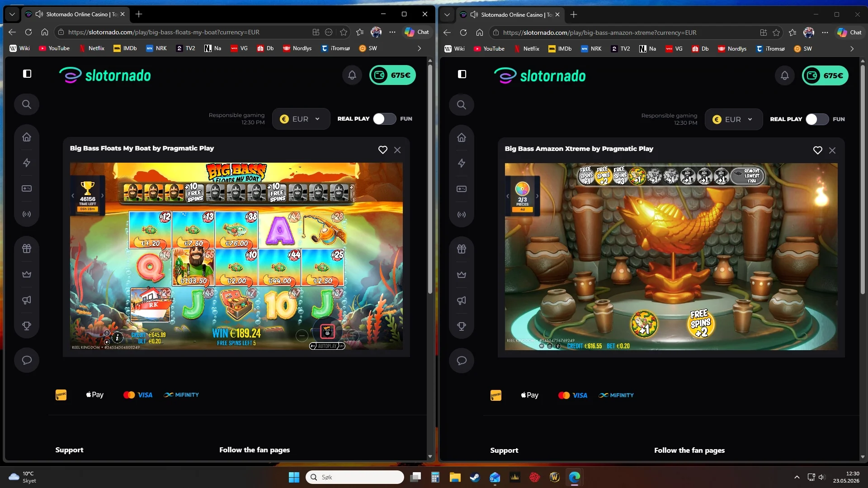Close Big Bass Amazon Xtreme game panel

[832, 150]
